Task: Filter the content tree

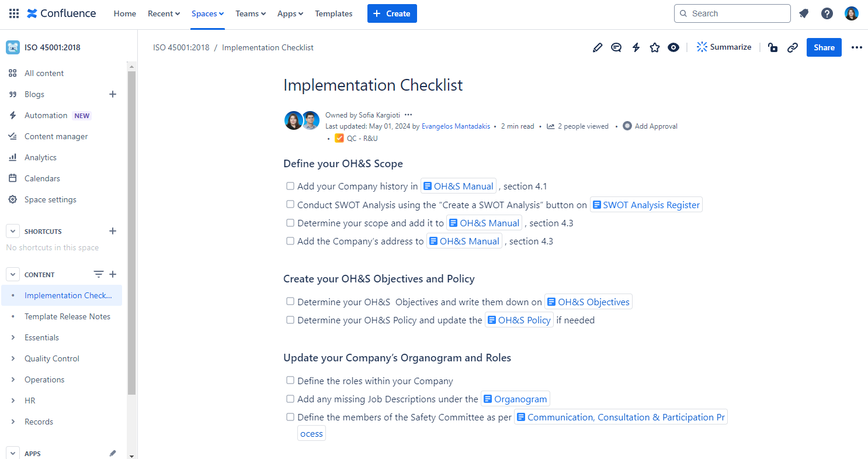Action: 99,274
